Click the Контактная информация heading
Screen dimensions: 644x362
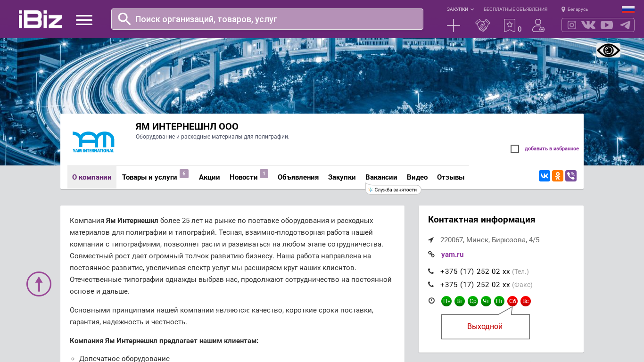481,220
